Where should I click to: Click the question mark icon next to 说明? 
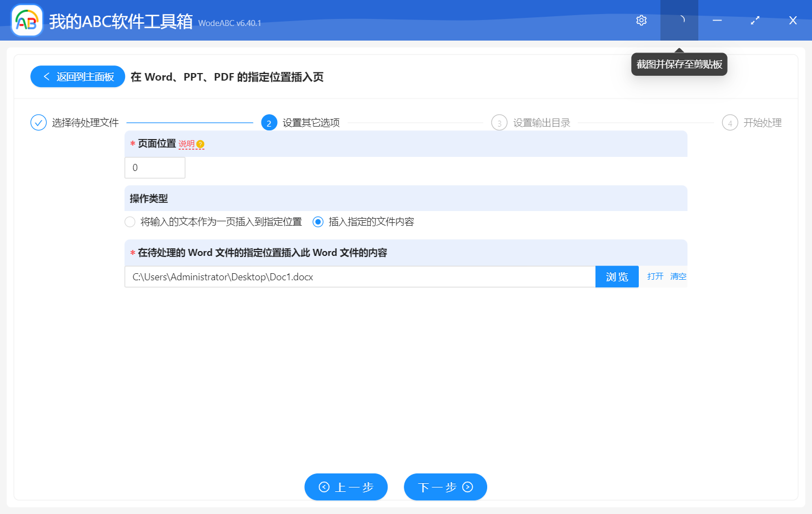tap(201, 143)
